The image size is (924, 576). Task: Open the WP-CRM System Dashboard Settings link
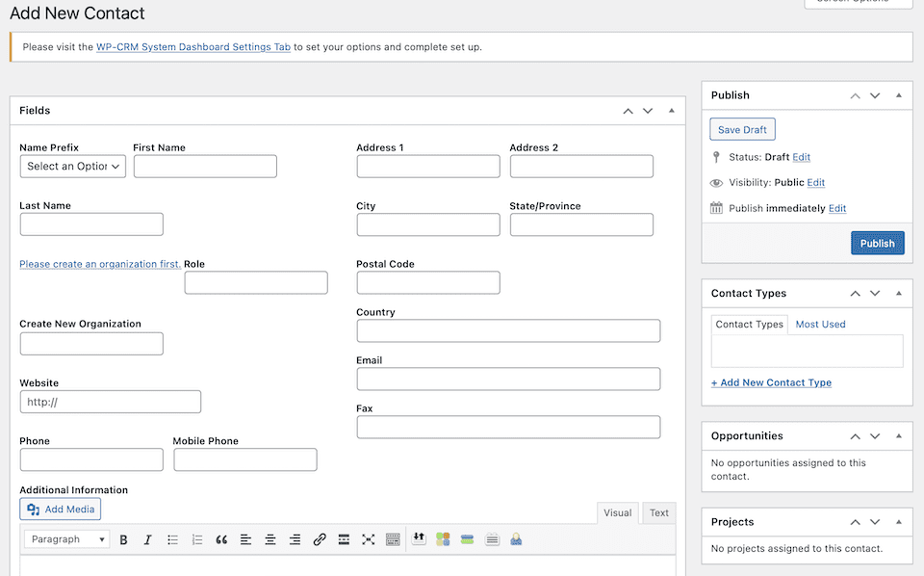(x=192, y=45)
